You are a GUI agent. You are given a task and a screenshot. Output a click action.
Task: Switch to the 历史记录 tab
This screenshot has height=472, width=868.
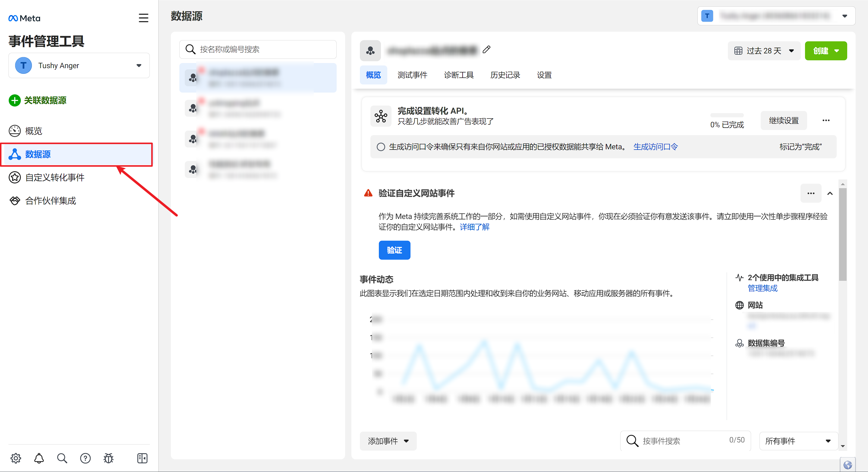[505, 75]
